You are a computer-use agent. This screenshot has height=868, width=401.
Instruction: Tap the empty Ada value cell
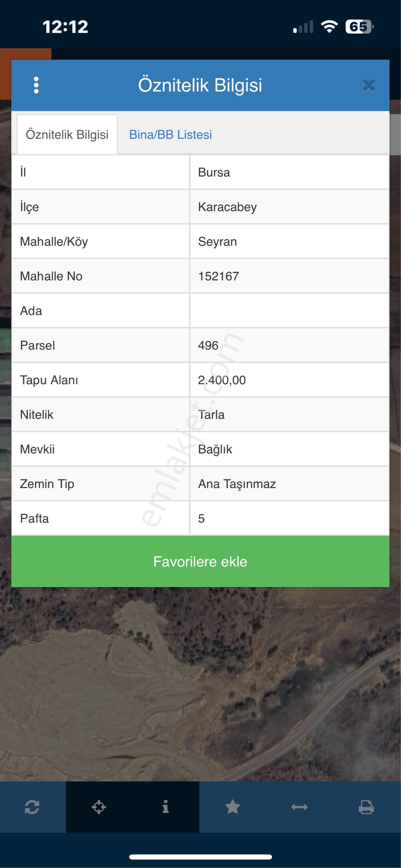coord(290,311)
